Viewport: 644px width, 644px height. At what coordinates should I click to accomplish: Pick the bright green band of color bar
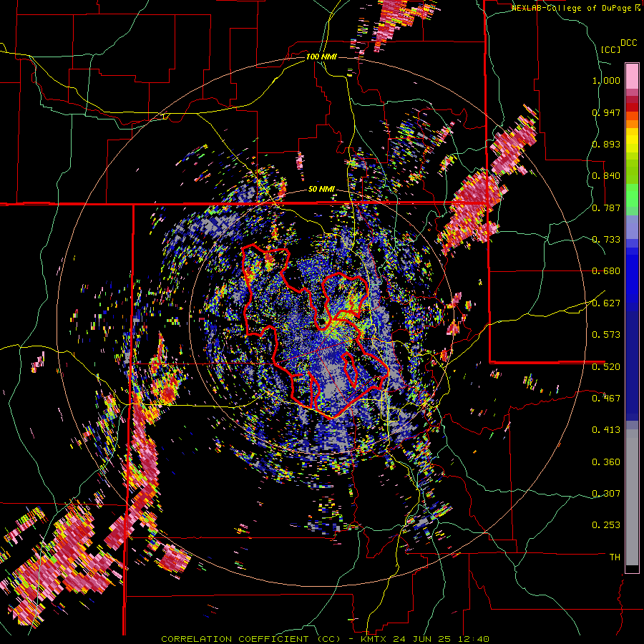tap(632, 195)
